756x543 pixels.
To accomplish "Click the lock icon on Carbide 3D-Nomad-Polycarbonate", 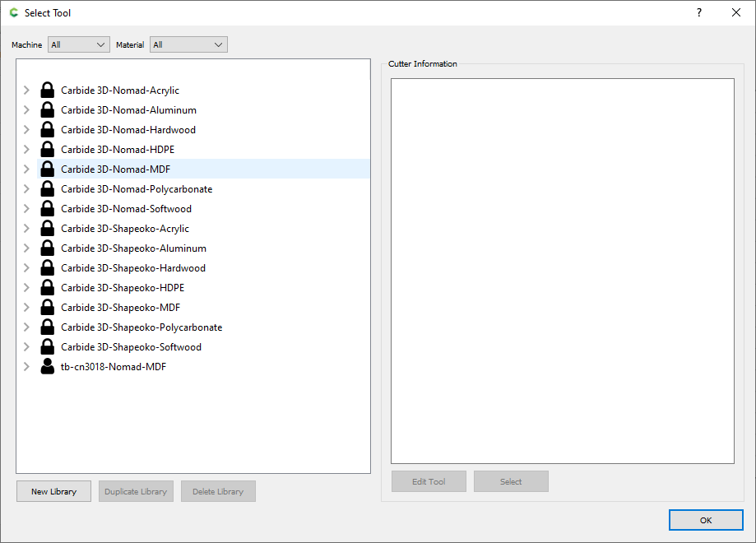I will (47, 188).
